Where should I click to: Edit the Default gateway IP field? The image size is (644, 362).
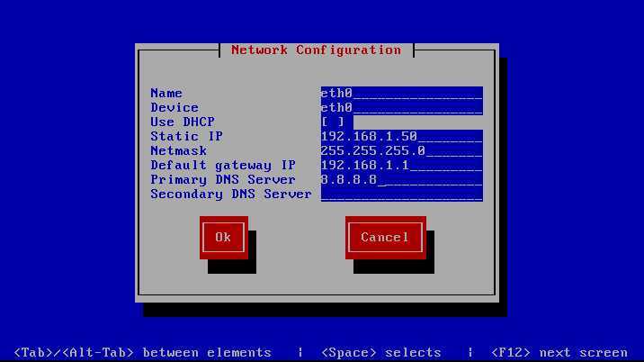pyautogui.click(x=402, y=166)
